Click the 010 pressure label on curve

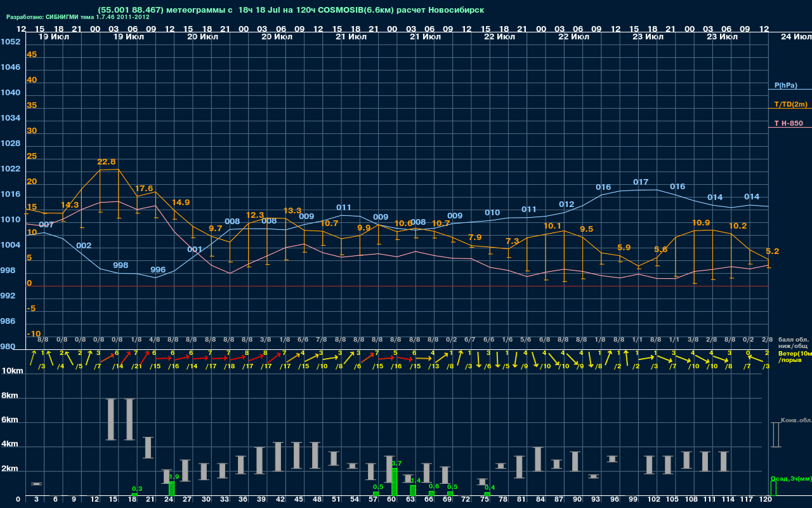(492, 213)
